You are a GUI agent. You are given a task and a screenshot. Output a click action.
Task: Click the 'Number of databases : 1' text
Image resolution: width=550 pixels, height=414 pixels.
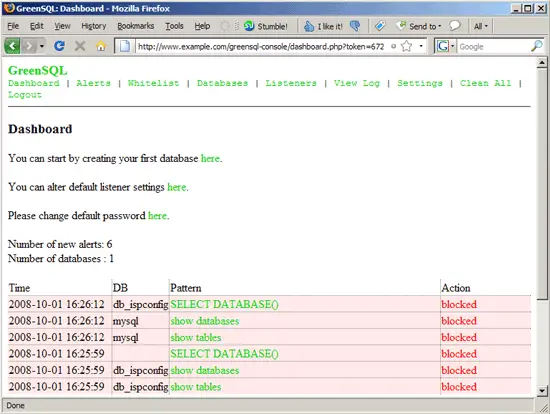61,259
